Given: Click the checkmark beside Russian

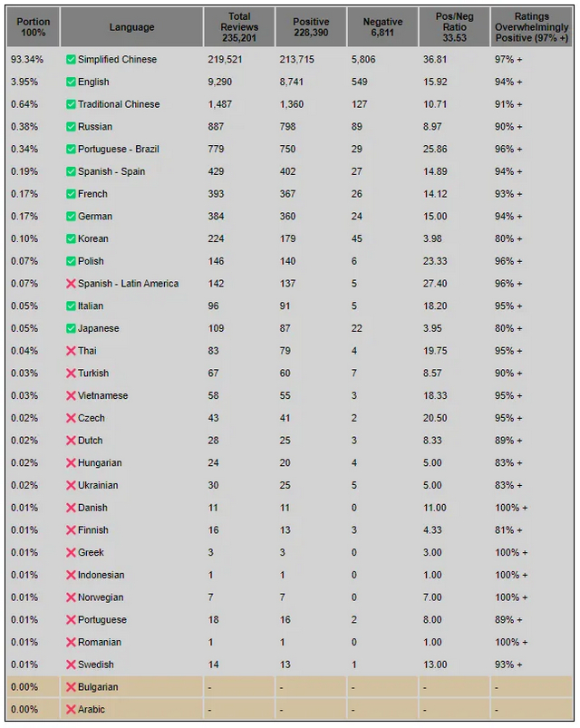Looking at the screenshot, I should (x=71, y=127).
